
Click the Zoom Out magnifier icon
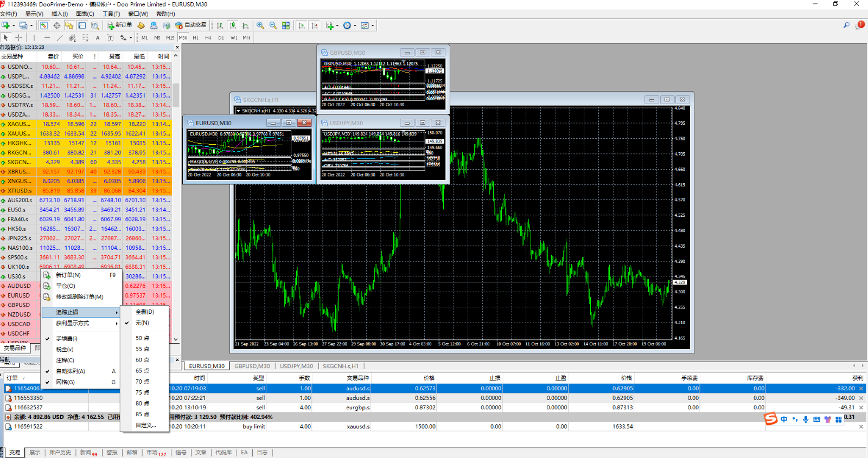pos(273,25)
